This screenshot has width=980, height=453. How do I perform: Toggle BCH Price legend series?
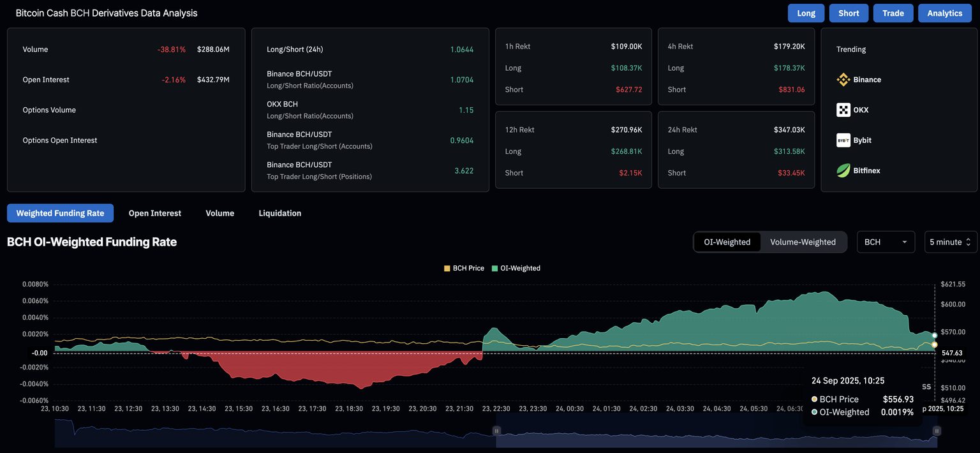coord(464,269)
